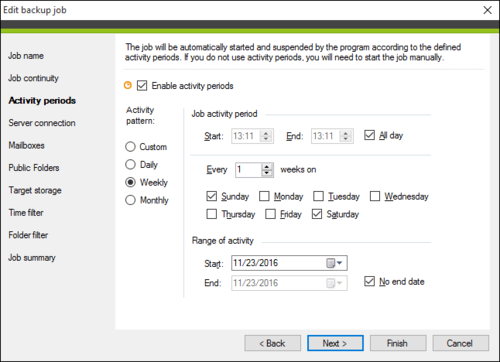Viewport: 500px width, 362px height.
Task: Go to the Job continuity step
Action: tap(33, 78)
